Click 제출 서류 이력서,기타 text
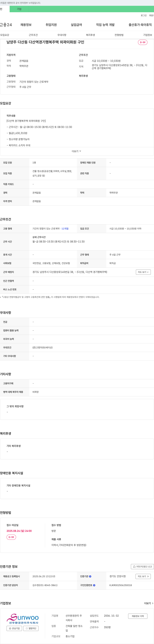 tap(69, 545)
